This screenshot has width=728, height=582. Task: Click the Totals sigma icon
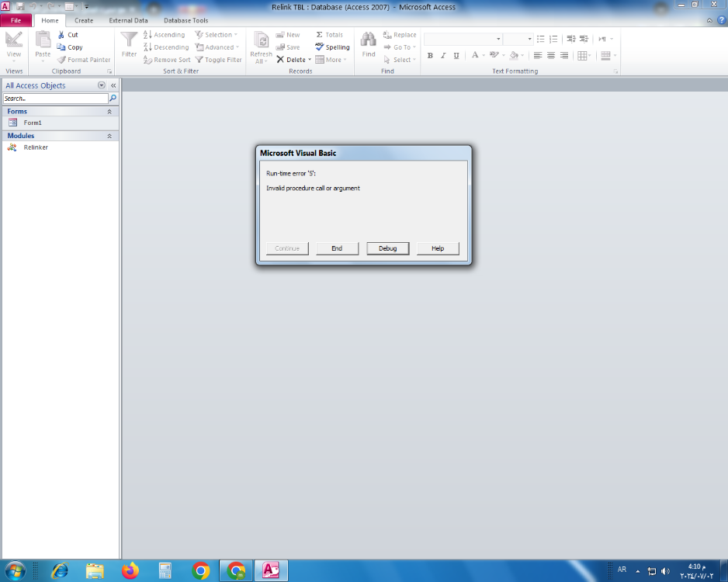point(320,35)
